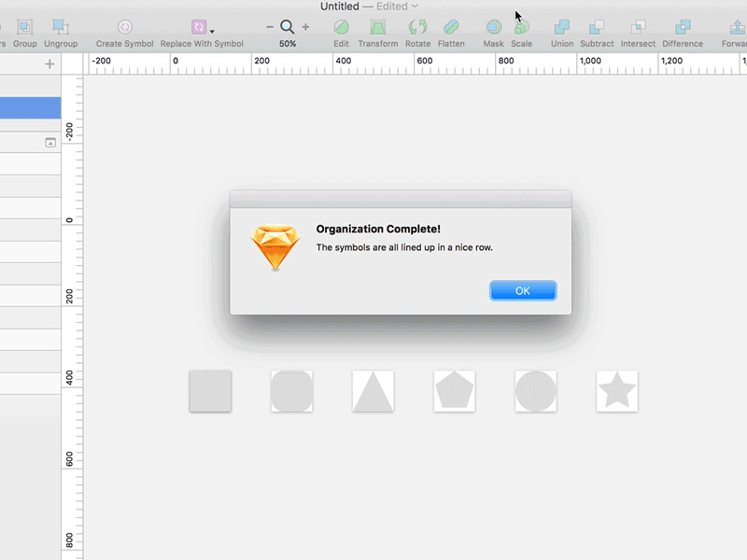Image resolution: width=747 pixels, height=560 pixels.
Task: Click the Ungroup toolbar icon
Action: (x=61, y=27)
